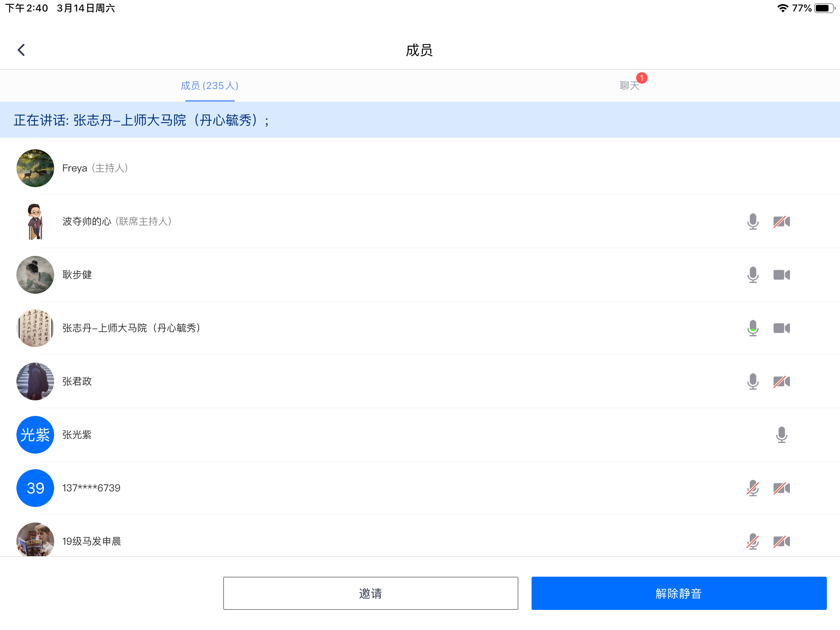Tap the blue 解除静音 button
This screenshot has height=630, width=840.
click(679, 593)
